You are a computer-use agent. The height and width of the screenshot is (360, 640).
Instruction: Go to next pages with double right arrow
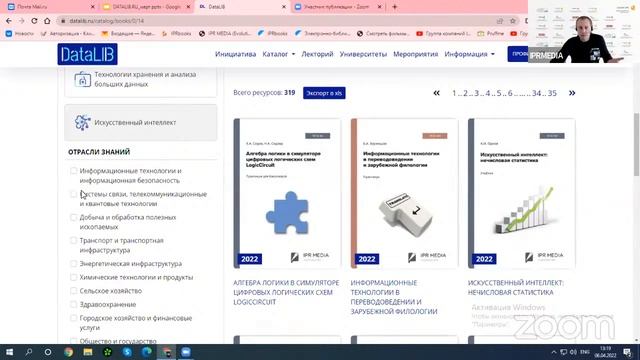pos(572,93)
